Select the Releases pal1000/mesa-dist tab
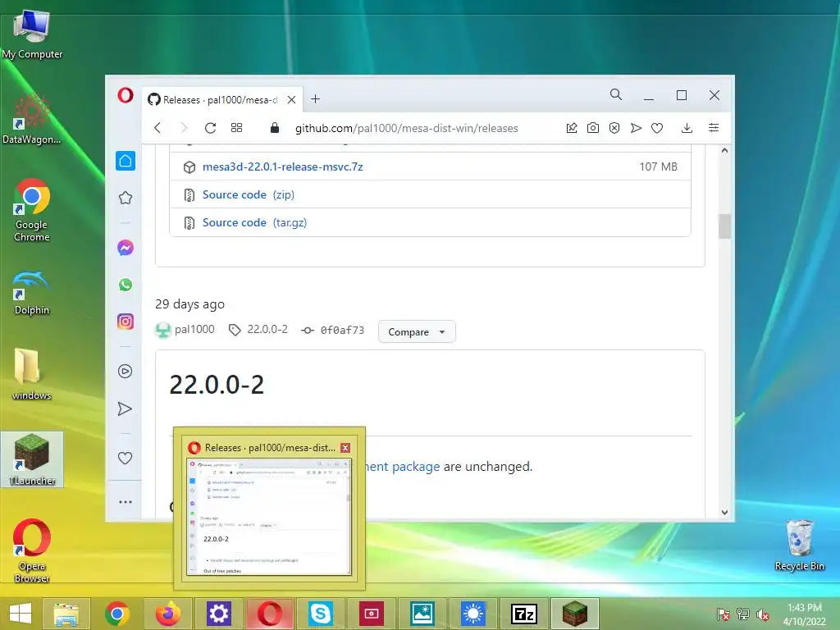 pyautogui.click(x=221, y=99)
